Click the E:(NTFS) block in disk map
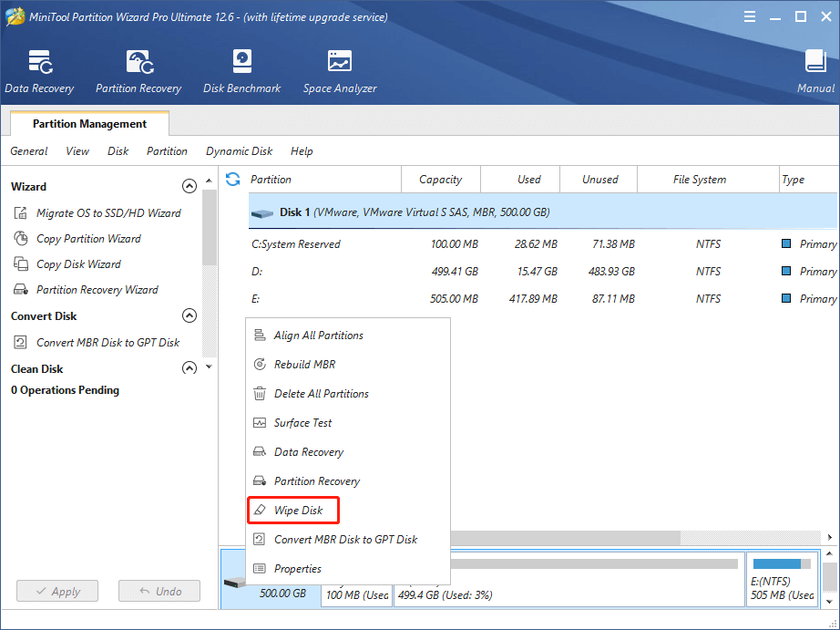 click(782, 579)
